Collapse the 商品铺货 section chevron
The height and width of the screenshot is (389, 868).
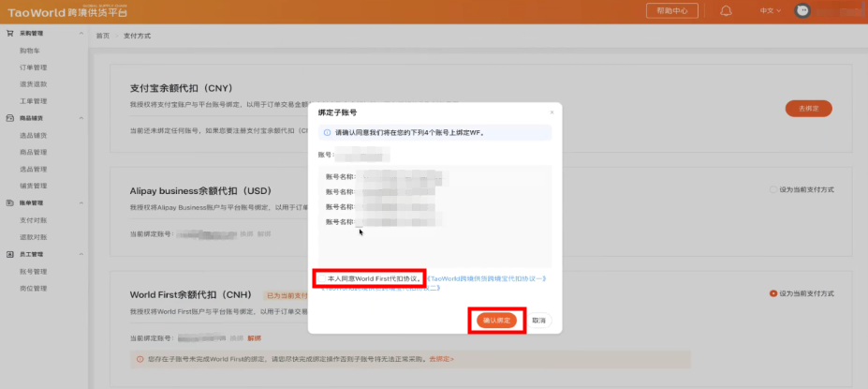[81, 118]
